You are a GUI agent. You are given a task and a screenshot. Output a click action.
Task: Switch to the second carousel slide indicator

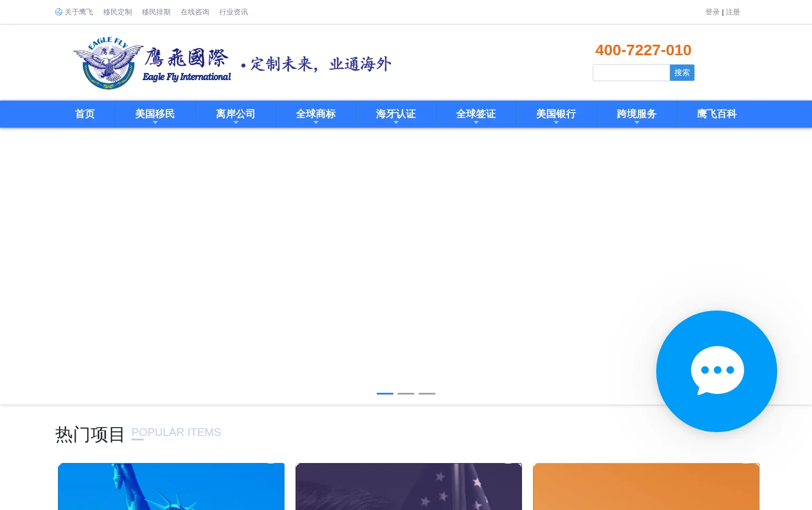(x=406, y=393)
